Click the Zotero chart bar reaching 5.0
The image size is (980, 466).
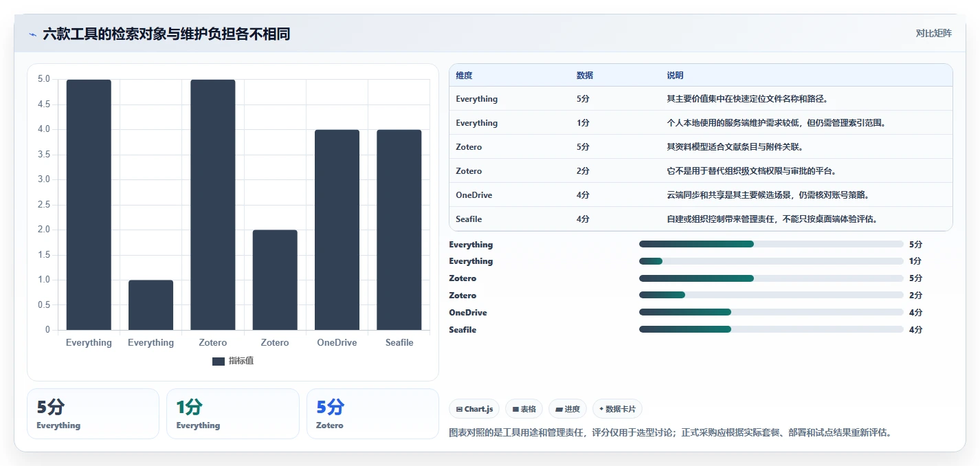[213, 205]
